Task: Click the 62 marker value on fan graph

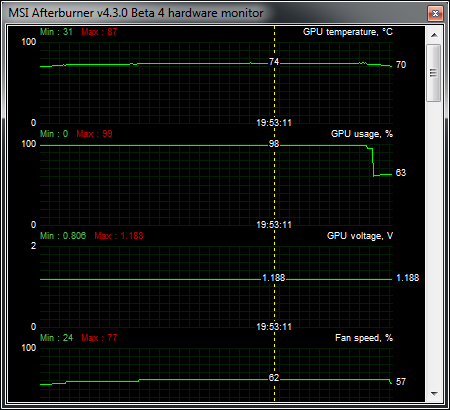Action: click(274, 378)
